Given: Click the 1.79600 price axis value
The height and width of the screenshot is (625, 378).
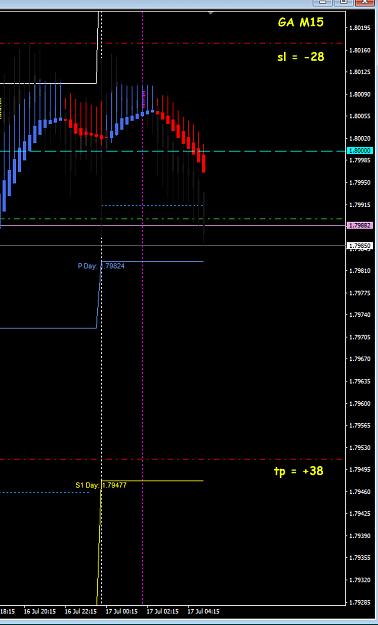Looking at the screenshot, I should click(360, 404).
